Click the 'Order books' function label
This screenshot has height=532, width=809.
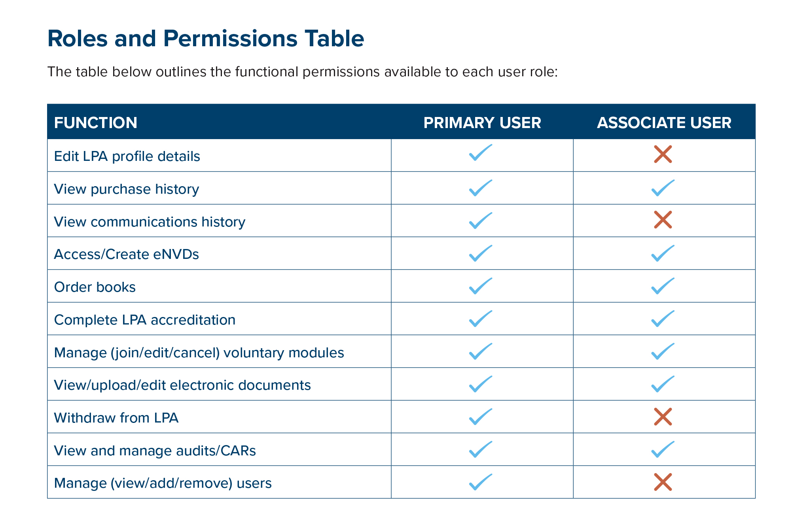[95, 287]
